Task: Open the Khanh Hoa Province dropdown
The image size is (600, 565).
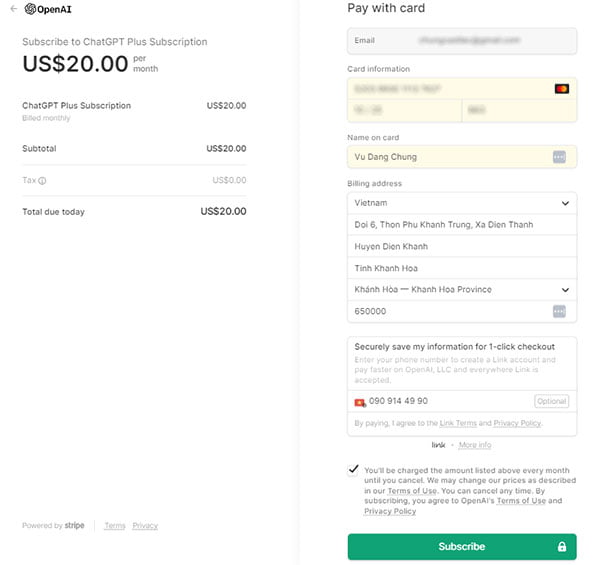Action: click(462, 290)
